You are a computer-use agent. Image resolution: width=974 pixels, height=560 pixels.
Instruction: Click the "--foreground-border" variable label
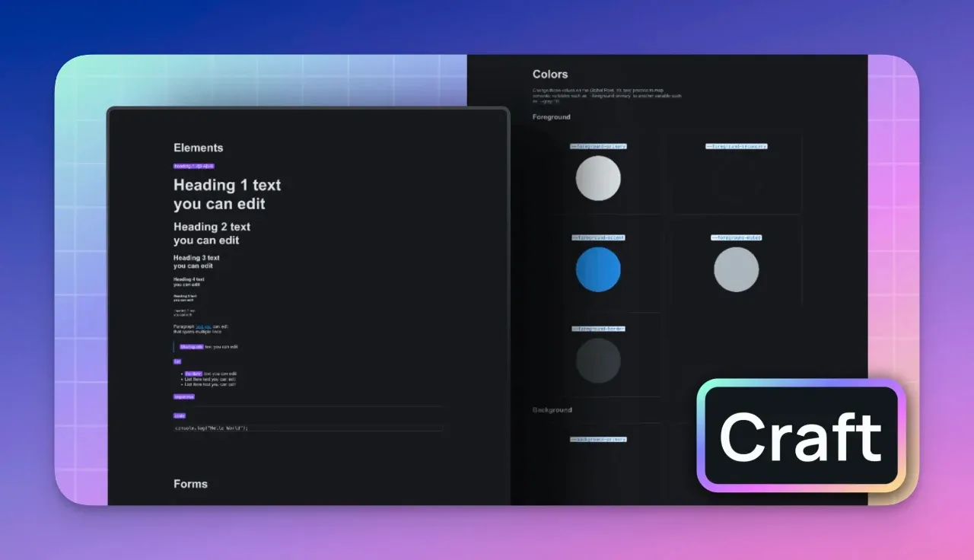point(598,329)
